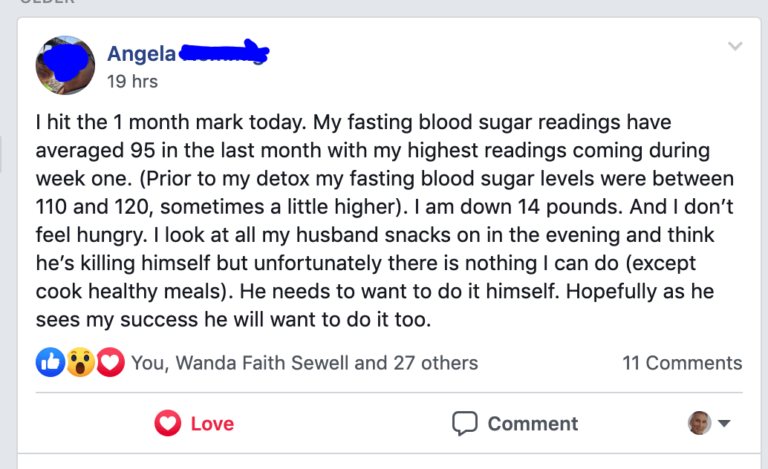Open Angela's profile photo thumbnail
Image resolution: width=768 pixels, height=469 pixels.
pyautogui.click(x=66, y=66)
